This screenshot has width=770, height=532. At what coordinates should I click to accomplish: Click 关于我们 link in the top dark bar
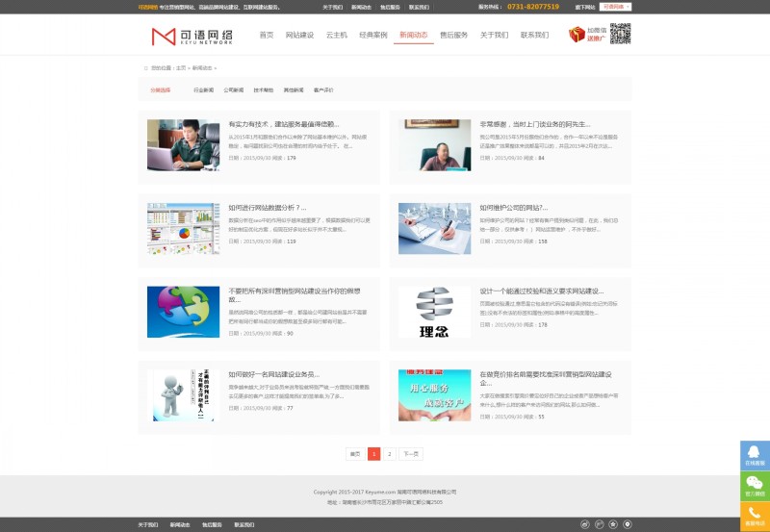332,8
